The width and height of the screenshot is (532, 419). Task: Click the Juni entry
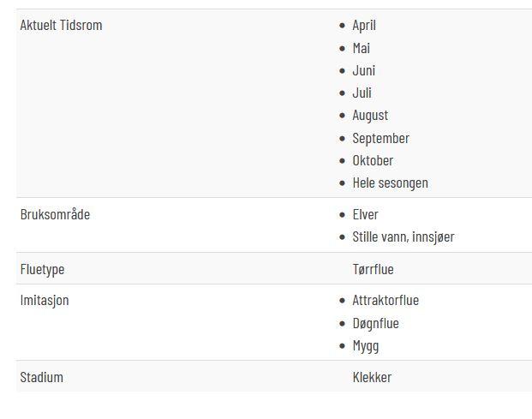pyautogui.click(x=364, y=70)
